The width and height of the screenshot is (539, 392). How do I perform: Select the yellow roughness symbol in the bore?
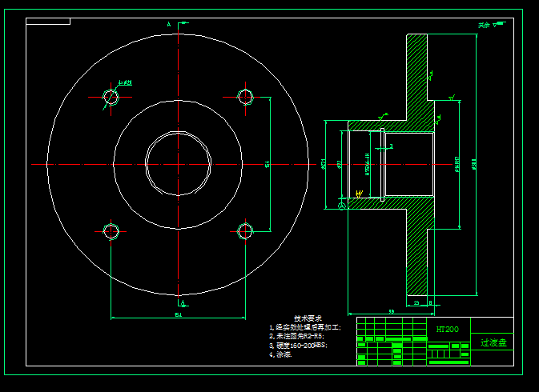359,194
